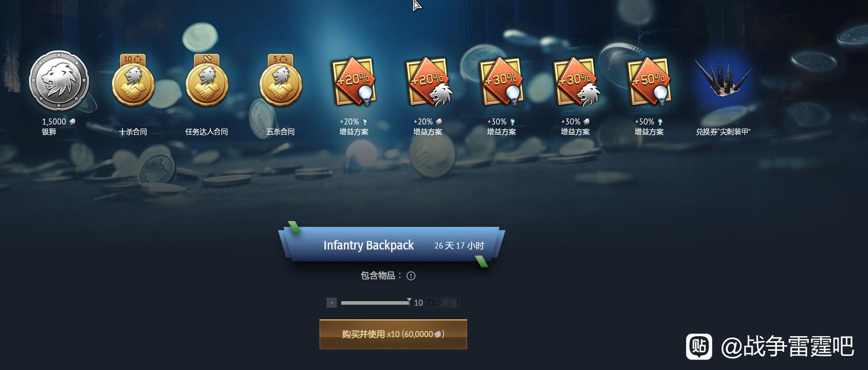Increase quantity with the plus button

click(x=431, y=303)
